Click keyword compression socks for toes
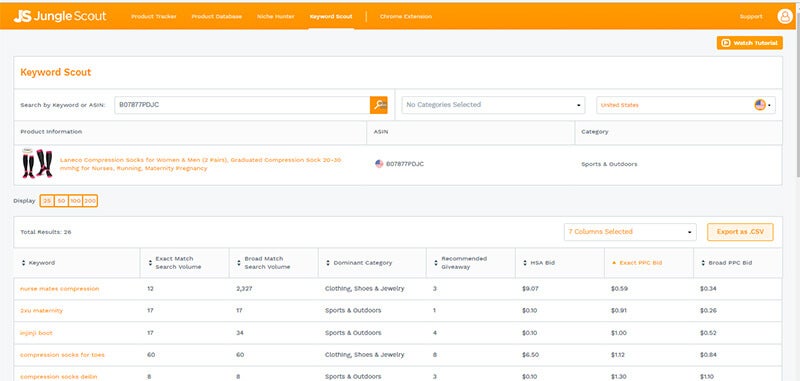The height and width of the screenshot is (381, 800). (62, 354)
